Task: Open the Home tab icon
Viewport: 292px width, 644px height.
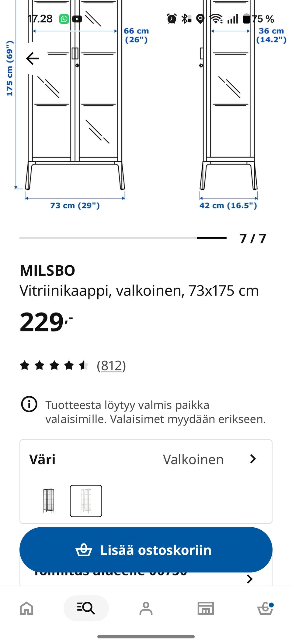Action: pyautogui.click(x=26, y=608)
